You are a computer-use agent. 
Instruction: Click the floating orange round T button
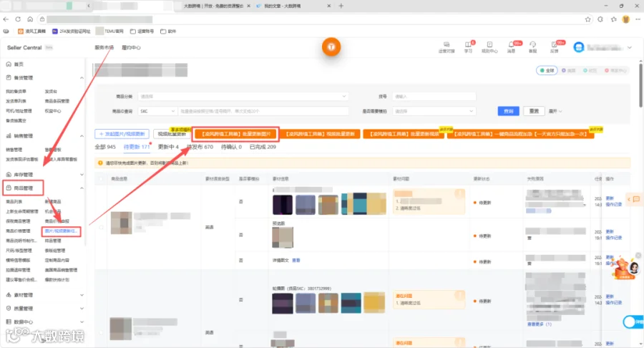click(x=331, y=47)
